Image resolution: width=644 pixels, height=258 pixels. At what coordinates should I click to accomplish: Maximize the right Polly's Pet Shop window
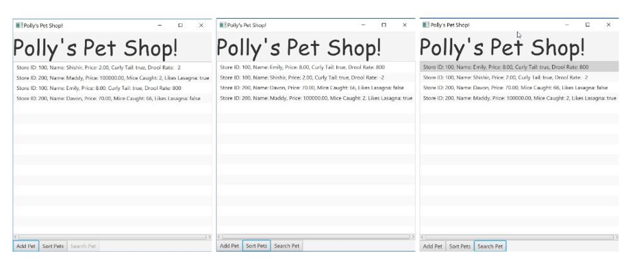pyautogui.click(x=587, y=25)
